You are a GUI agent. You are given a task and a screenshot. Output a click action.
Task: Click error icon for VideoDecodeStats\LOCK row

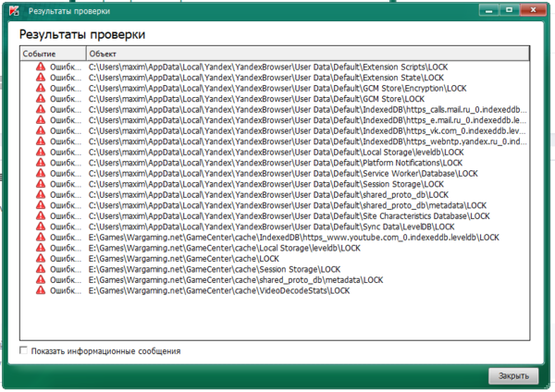[41, 290]
